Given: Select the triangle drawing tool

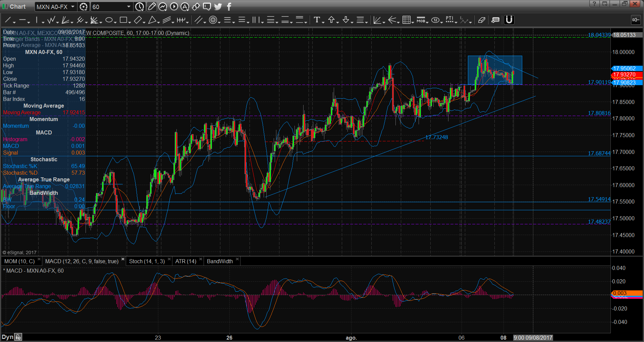Looking at the screenshot, I should click(x=152, y=20).
